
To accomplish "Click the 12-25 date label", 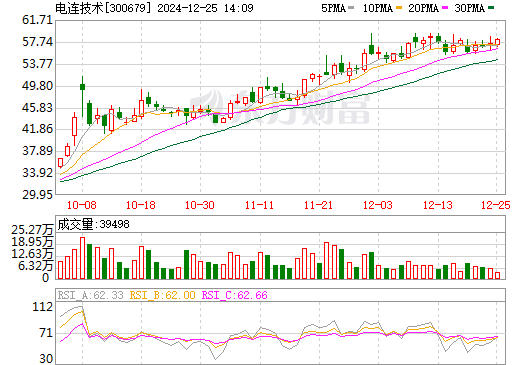I will (496, 205).
